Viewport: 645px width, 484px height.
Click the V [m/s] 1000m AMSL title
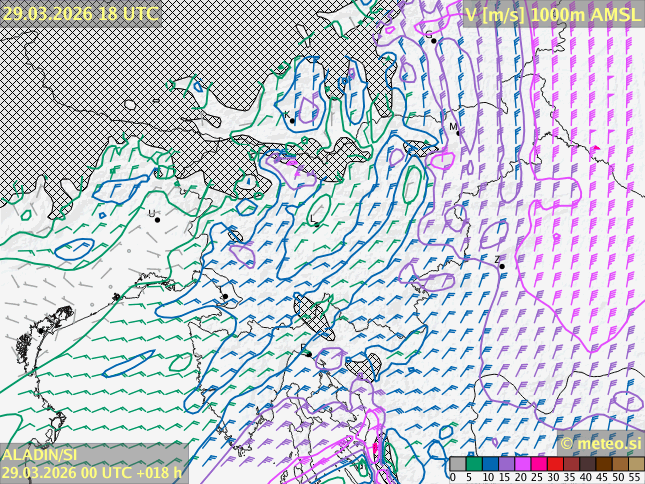point(552,14)
